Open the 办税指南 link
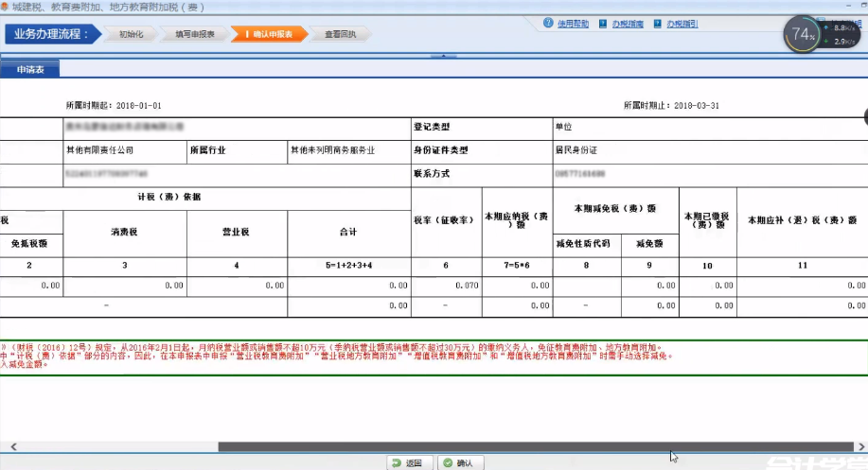The height and width of the screenshot is (470, 868). click(627, 24)
